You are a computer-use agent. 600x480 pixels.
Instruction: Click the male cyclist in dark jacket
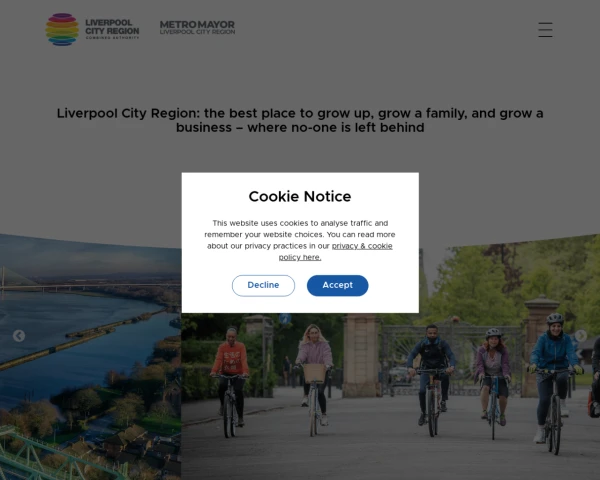(431, 379)
